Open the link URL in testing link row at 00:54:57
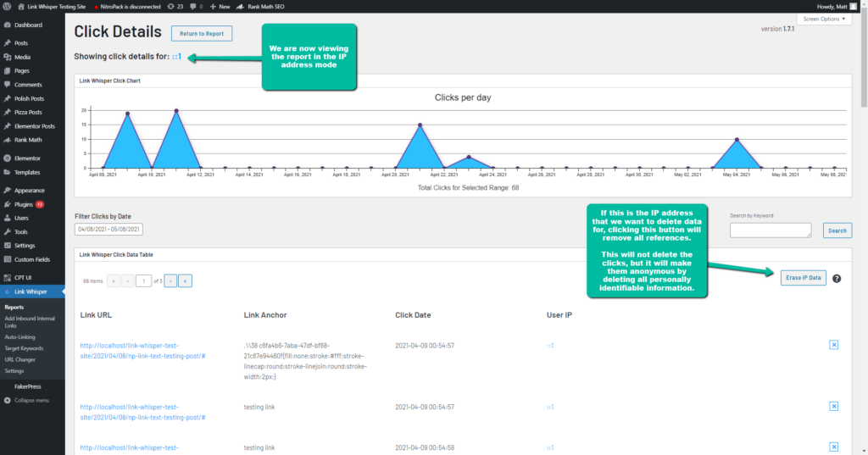Viewport: 868px width, 455px height. pyautogui.click(x=142, y=413)
